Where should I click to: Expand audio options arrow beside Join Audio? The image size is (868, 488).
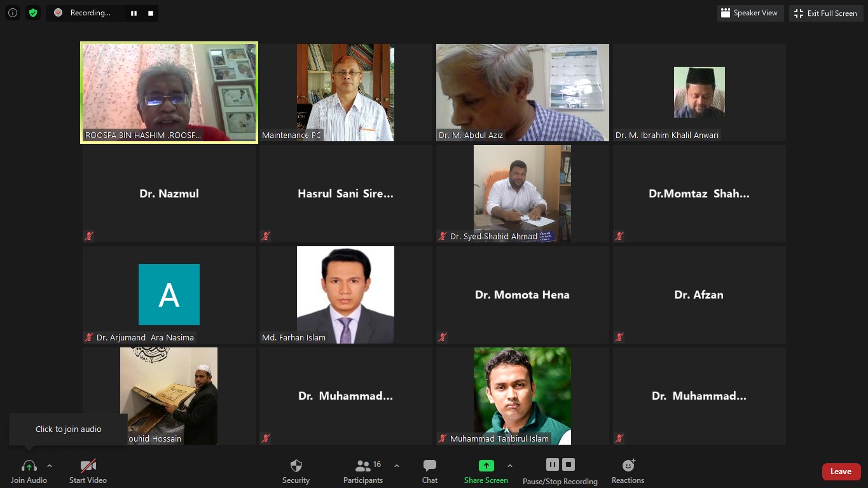[x=50, y=466]
